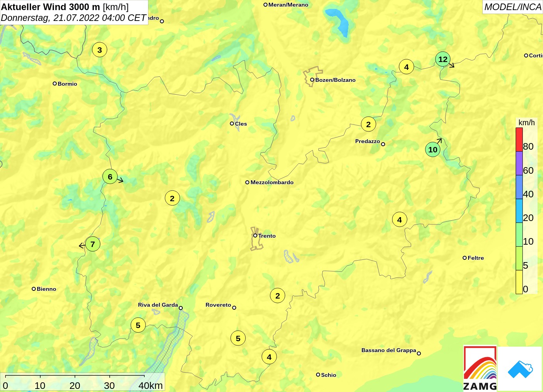Screen dimensions: 543x392
Task: Click the purple 60 km/h legend color
Action: (x=519, y=163)
